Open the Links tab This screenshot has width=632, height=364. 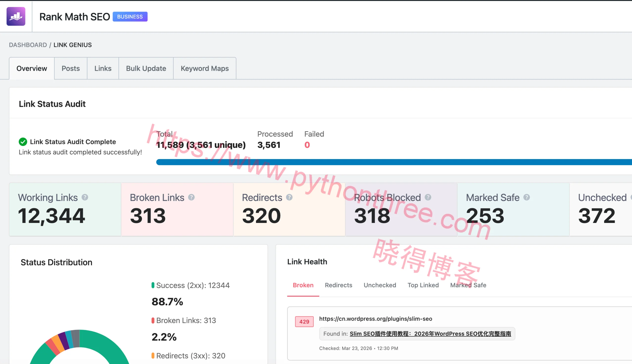(103, 68)
